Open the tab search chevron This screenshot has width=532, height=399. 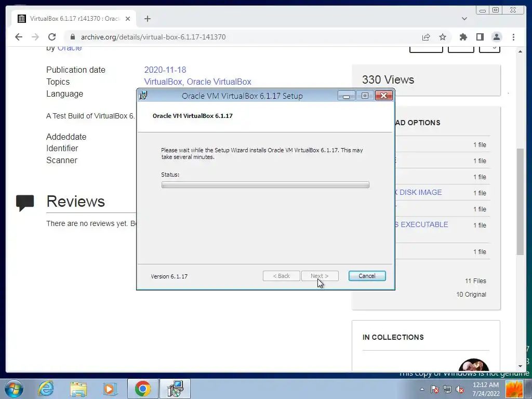[464, 19]
